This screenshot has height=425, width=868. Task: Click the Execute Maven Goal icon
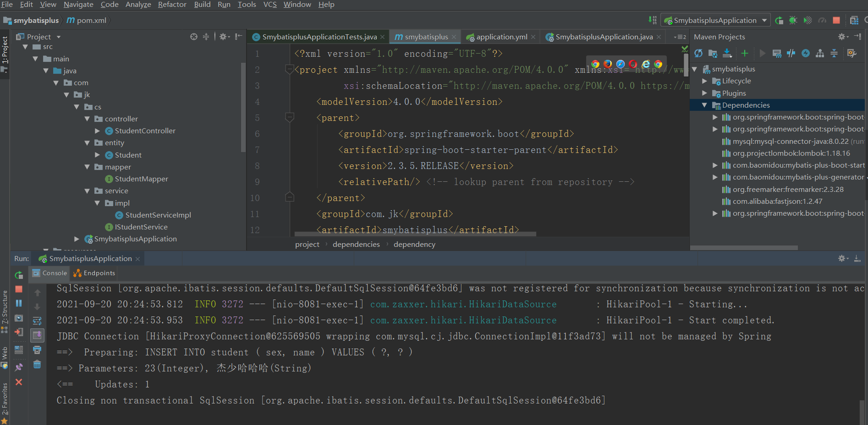click(777, 54)
